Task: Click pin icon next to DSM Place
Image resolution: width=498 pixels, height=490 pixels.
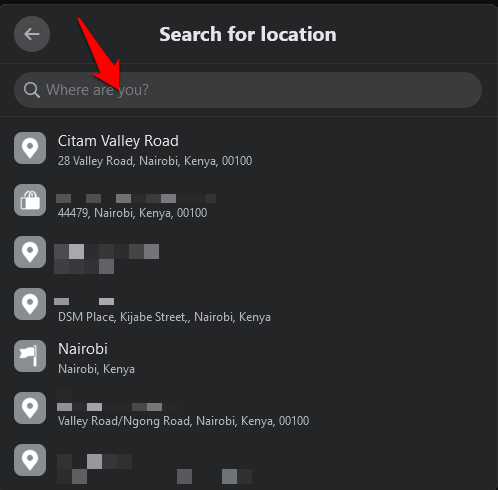Action: (x=30, y=304)
